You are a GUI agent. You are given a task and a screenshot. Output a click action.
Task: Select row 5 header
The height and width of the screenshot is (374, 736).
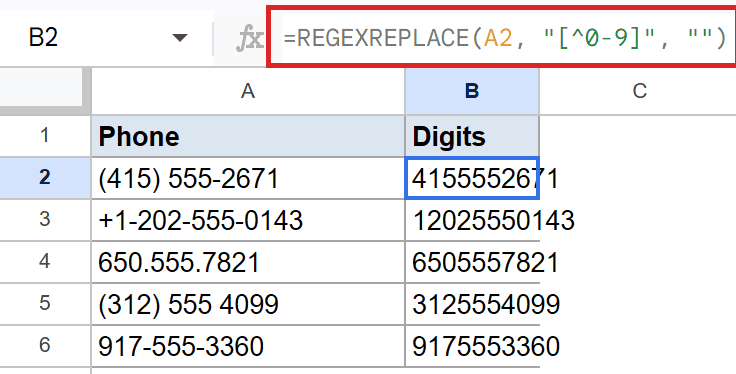45,304
